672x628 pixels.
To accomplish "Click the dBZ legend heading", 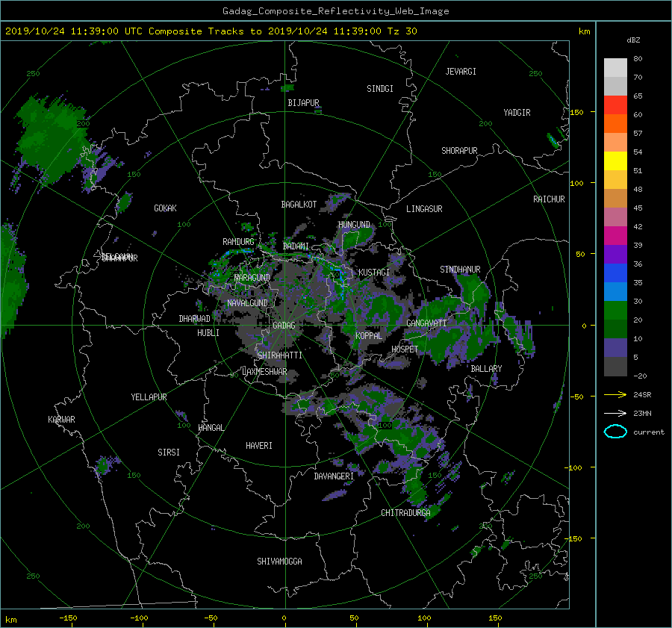I will point(633,40).
